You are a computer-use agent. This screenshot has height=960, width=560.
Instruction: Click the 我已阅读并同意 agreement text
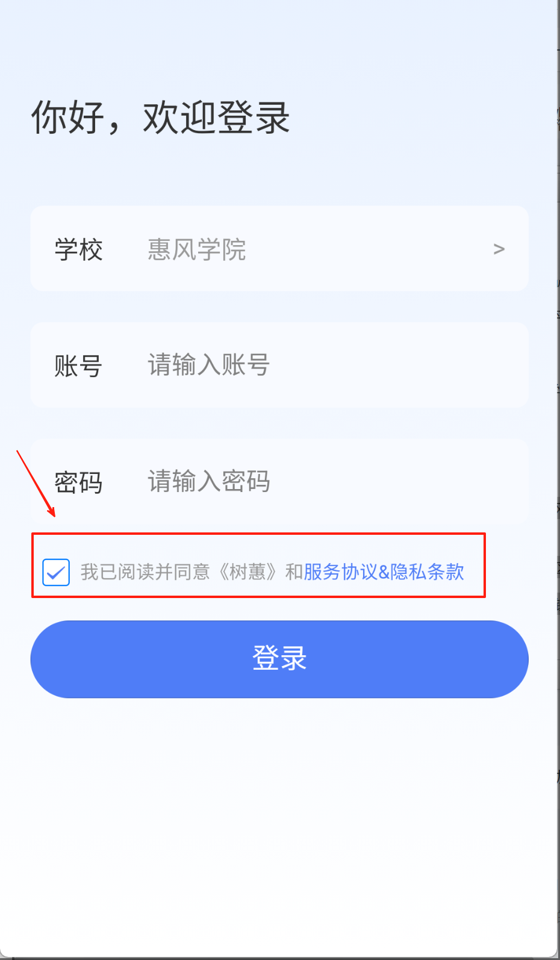145,572
